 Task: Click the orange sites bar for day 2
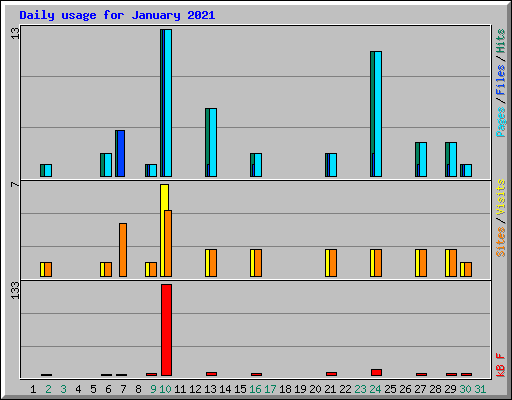pyautogui.click(x=48, y=269)
